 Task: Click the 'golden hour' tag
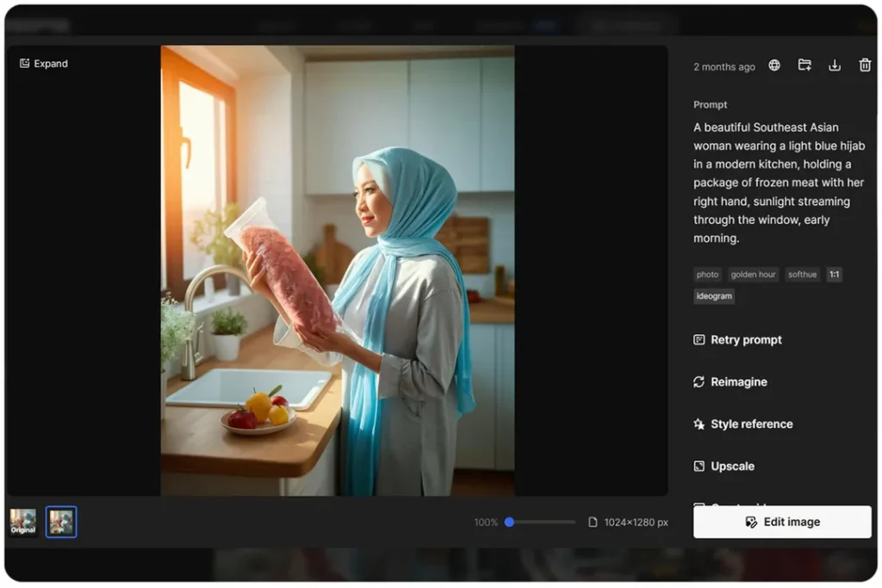753,275
